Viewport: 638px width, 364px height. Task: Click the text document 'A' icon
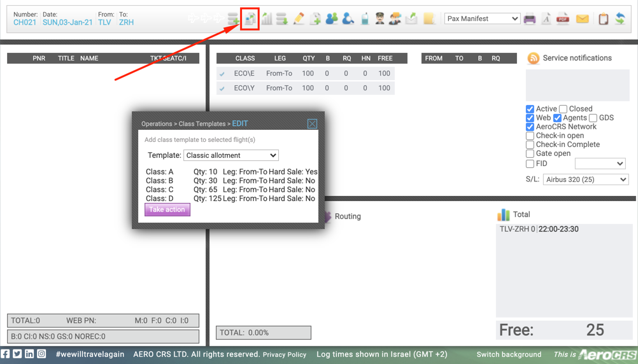click(546, 18)
